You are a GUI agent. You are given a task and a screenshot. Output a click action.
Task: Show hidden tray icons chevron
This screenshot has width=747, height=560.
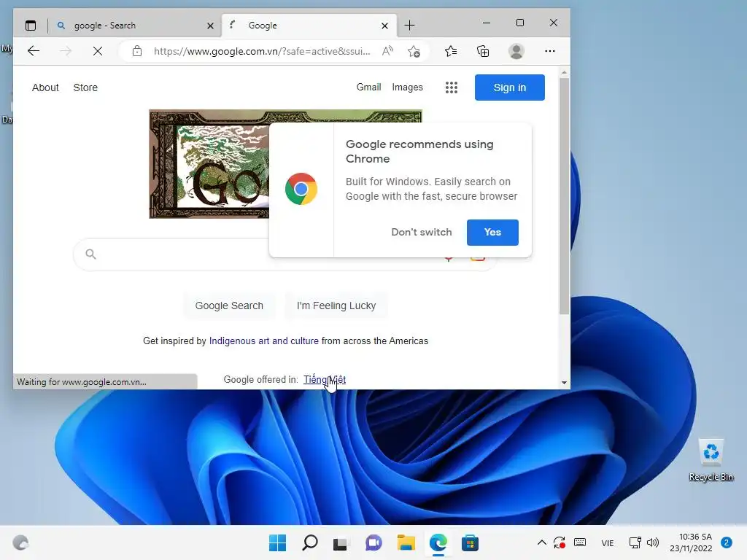542,542
